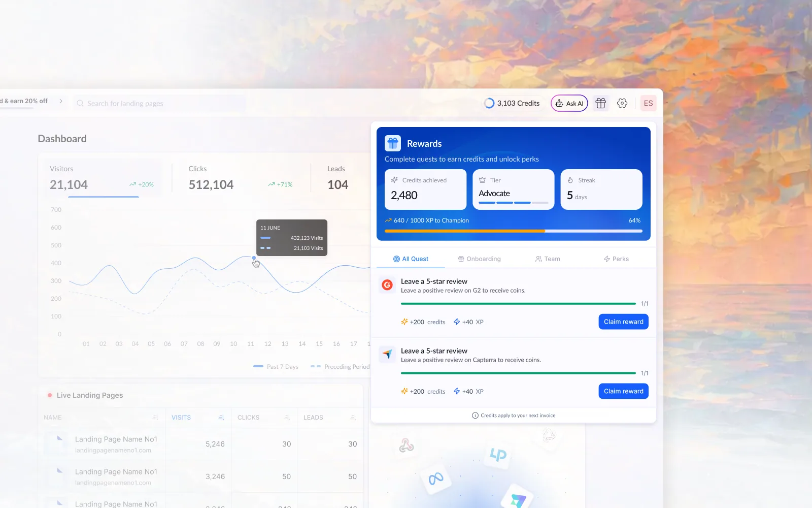Open the ES profile avatar menu
This screenshot has height=508, width=812.
[648, 103]
